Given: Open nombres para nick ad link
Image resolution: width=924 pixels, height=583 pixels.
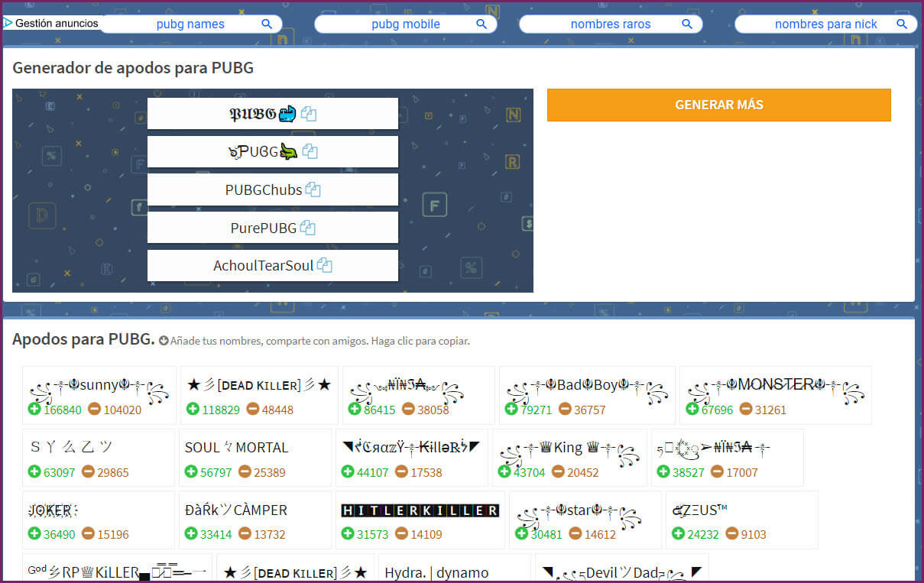Looking at the screenshot, I should [825, 24].
